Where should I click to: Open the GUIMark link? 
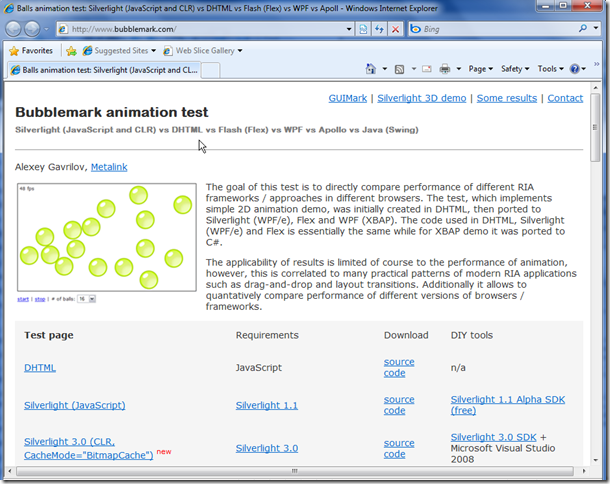click(x=347, y=98)
